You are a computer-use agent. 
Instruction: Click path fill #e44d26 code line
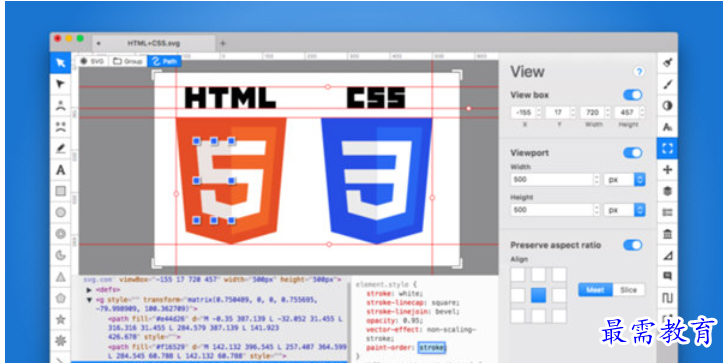pyautogui.click(x=226, y=327)
